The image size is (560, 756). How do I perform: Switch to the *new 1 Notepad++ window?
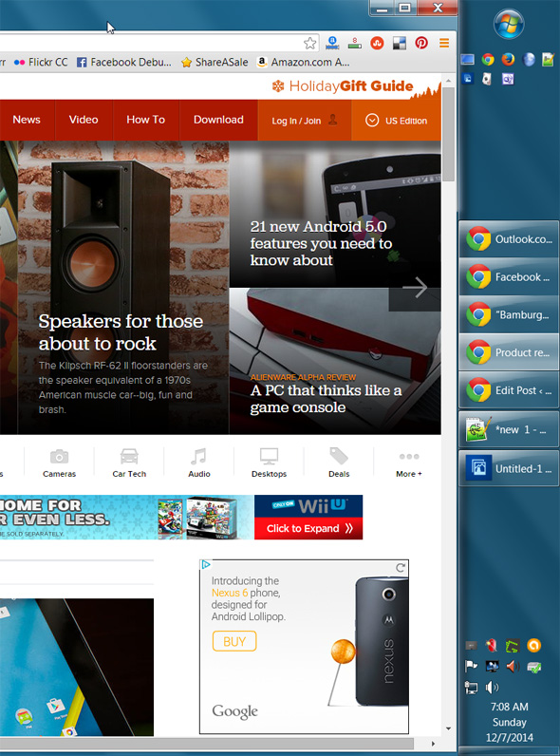[509, 429]
